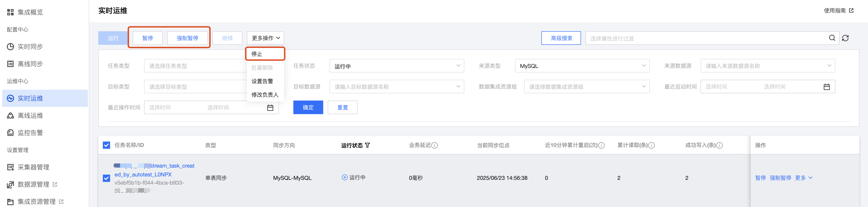Open the 目标数据源 dropdown
The image size is (868, 207).
coord(397,87)
